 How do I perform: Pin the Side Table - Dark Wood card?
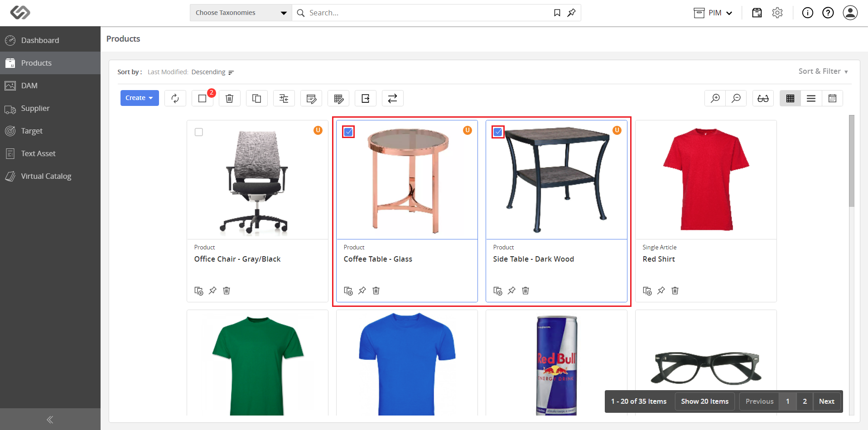(511, 291)
